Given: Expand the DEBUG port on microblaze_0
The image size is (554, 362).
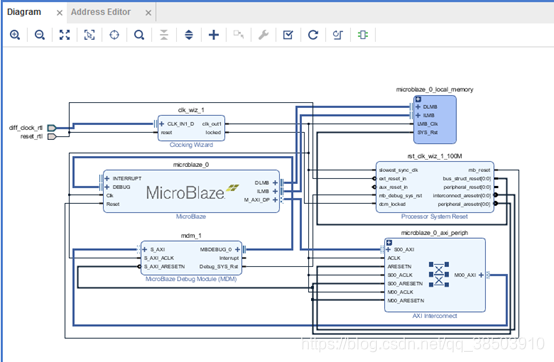Looking at the screenshot, I should point(107,187).
